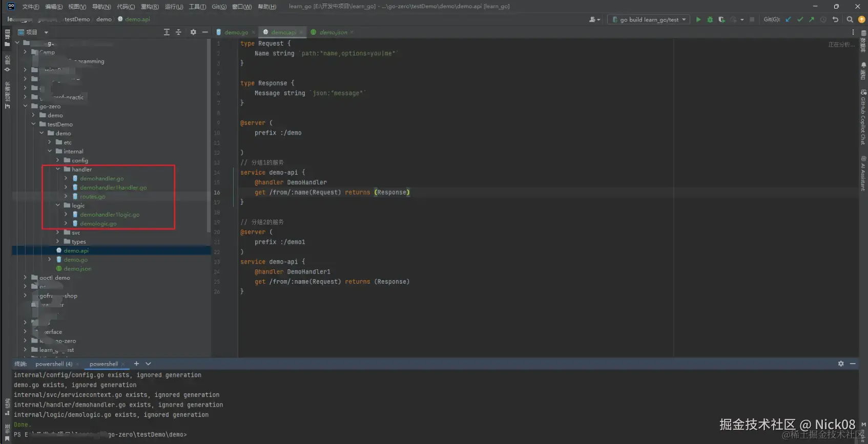Screen dimensions: 868x444
Task: Toggle the AI Assistant tool window
Action: [863, 174]
